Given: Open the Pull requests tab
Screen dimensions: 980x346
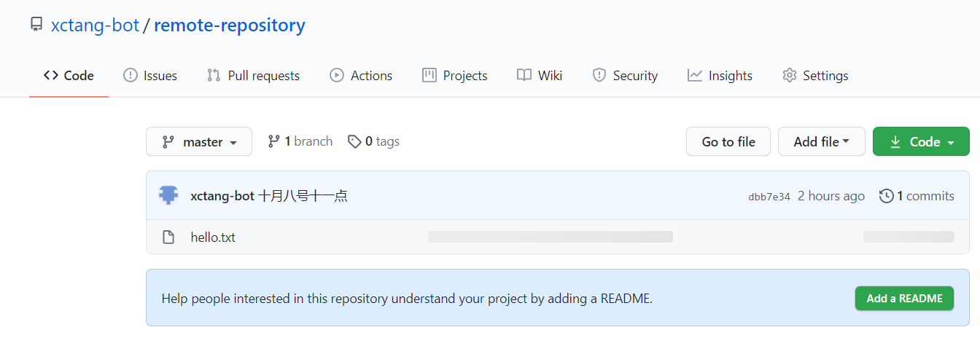Looking at the screenshot, I should click(253, 76).
